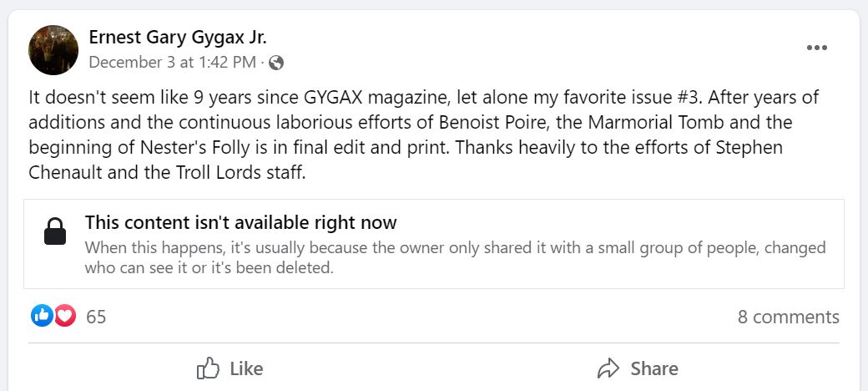Click the black padlock icon
Viewport: 868px width, 391px height.
tap(54, 232)
